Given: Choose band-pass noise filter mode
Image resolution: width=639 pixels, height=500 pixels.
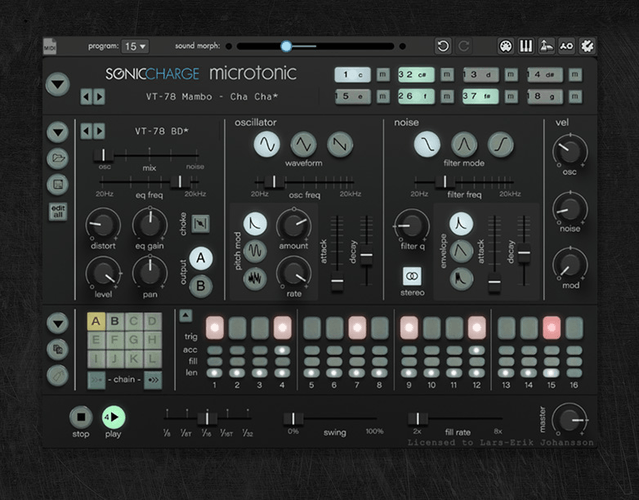Looking at the screenshot, I should tap(464, 144).
